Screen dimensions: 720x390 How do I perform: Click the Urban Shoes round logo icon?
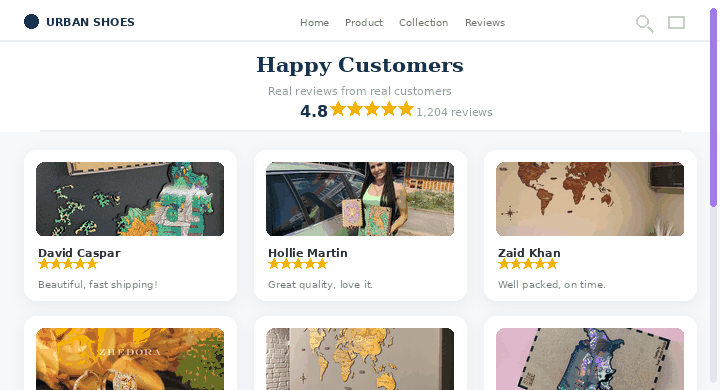pyautogui.click(x=31, y=22)
